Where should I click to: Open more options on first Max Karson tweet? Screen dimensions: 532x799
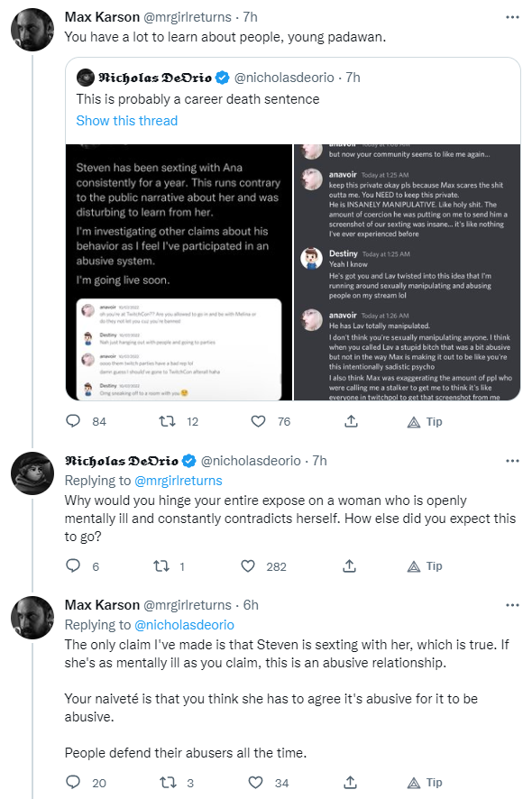(x=512, y=17)
